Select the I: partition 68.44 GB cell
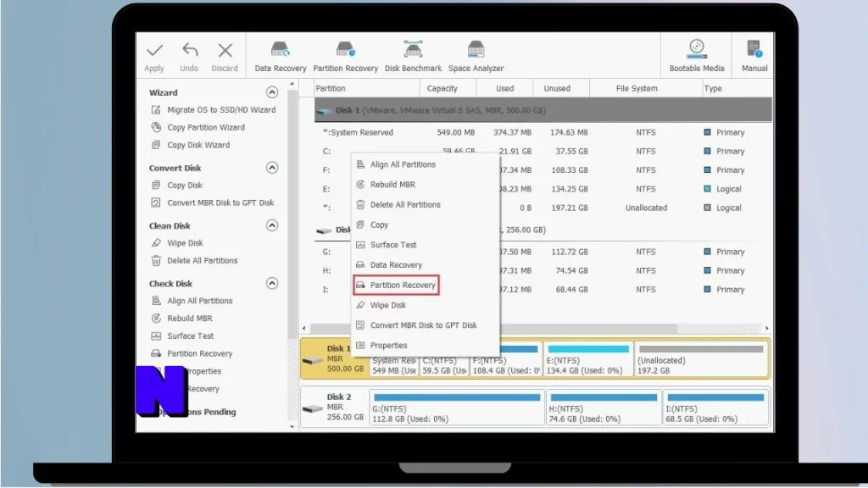Screen dimensions: 868x488 (569, 290)
